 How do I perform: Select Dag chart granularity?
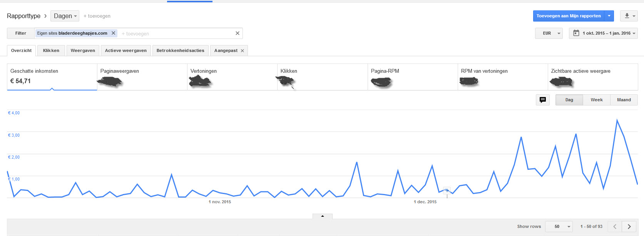pos(569,100)
